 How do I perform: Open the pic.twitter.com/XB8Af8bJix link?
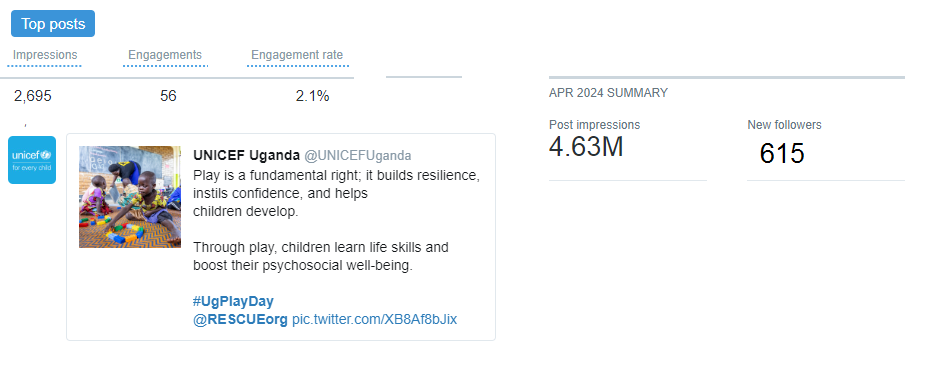[x=374, y=319]
